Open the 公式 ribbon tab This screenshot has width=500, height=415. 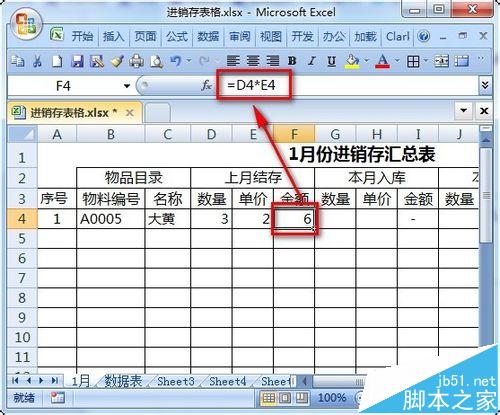177,36
